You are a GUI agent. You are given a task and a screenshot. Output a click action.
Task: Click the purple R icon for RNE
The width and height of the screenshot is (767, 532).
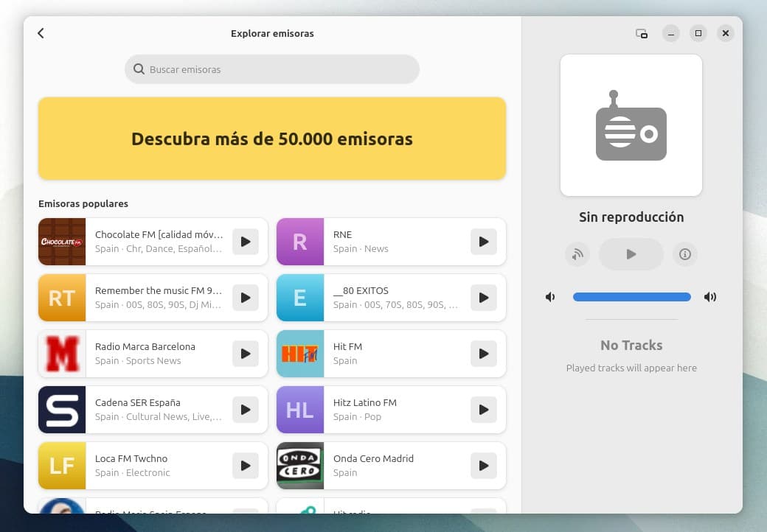(300, 242)
